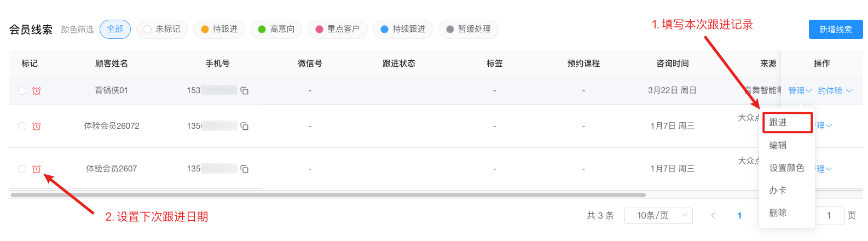Screen dimensions: 868x241
Task: Select the 未标记 color filter
Action: click(x=162, y=30)
